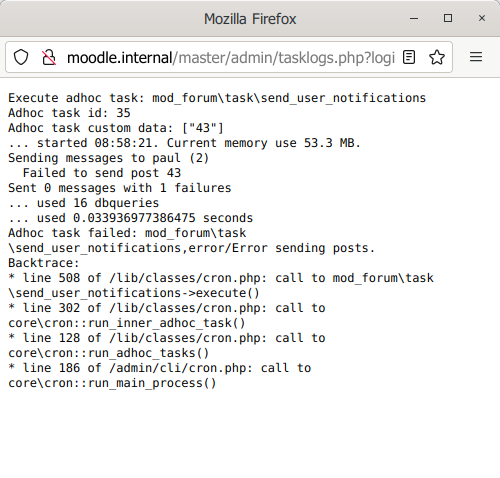Click the 'used 16 dbqueries' line
This screenshot has height=478, width=500.
click(84, 203)
